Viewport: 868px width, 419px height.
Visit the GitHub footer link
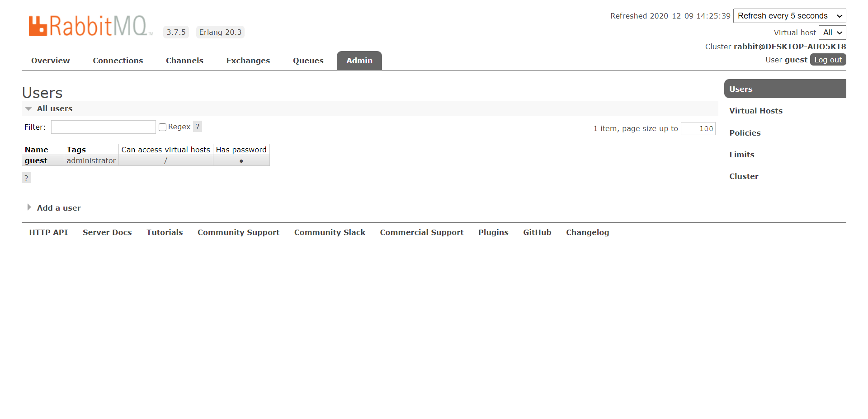click(537, 232)
